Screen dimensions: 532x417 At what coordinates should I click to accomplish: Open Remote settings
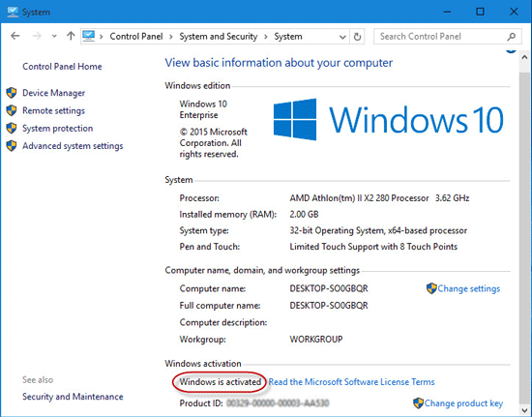[x=53, y=110]
